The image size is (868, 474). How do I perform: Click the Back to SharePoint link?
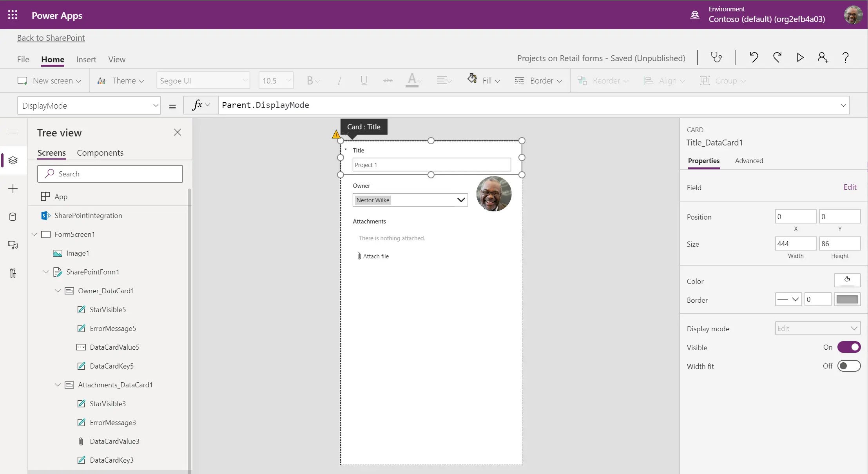pos(51,38)
